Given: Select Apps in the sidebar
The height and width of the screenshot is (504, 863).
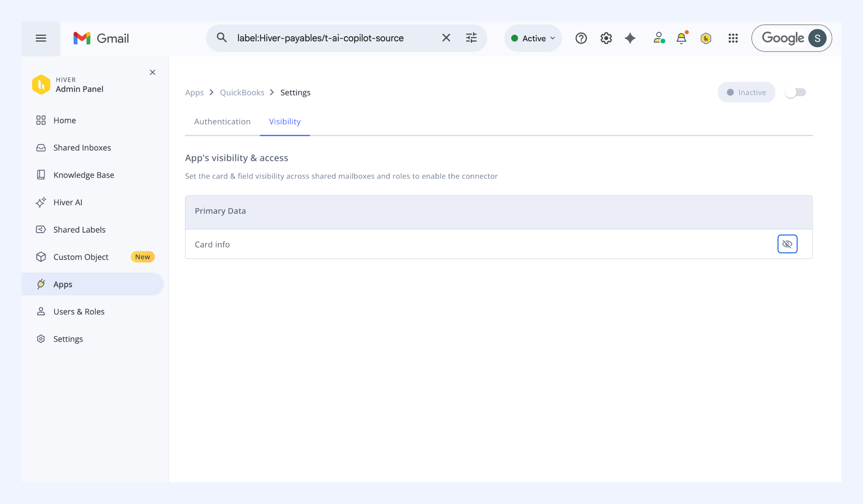Looking at the screenshot, I should 93,284.
